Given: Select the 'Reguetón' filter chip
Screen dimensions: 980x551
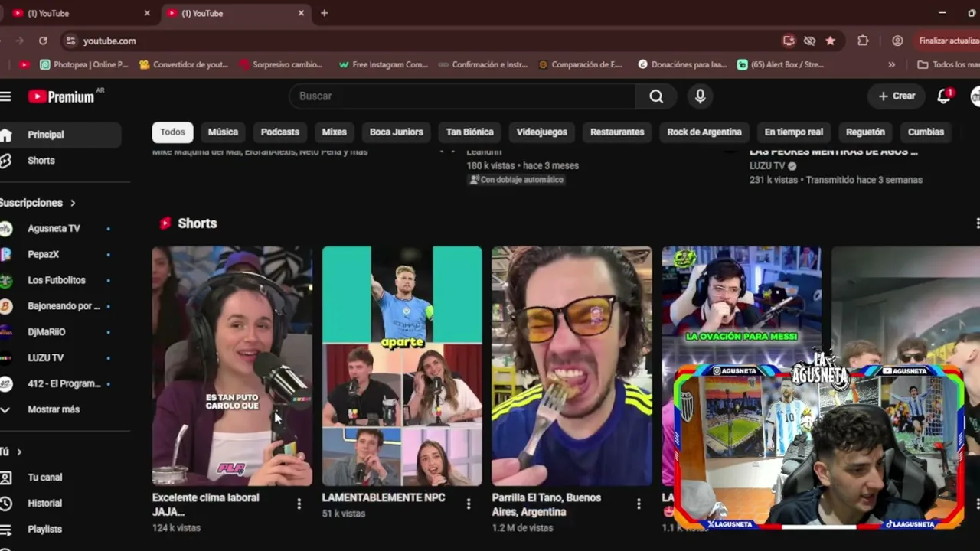Looking at the screenshot, I should [865, 132].
